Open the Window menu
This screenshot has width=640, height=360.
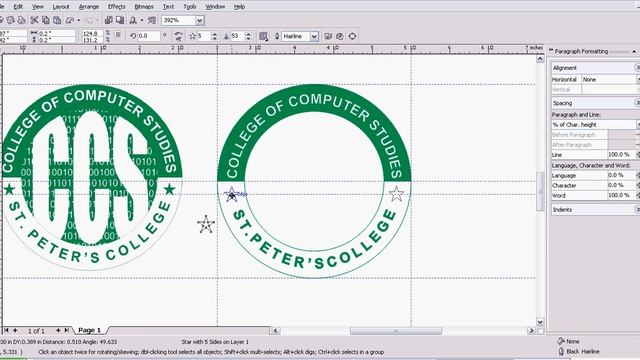pyautogui.click(x=215, y=7)
